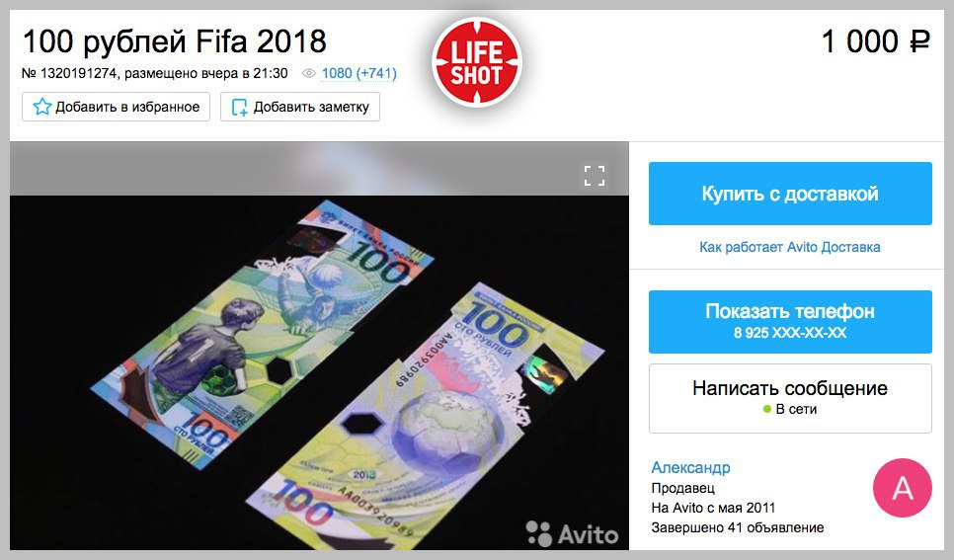Reveal the number via Показать телефон
This screenshot has height=560, width=954.
[790, 321]
